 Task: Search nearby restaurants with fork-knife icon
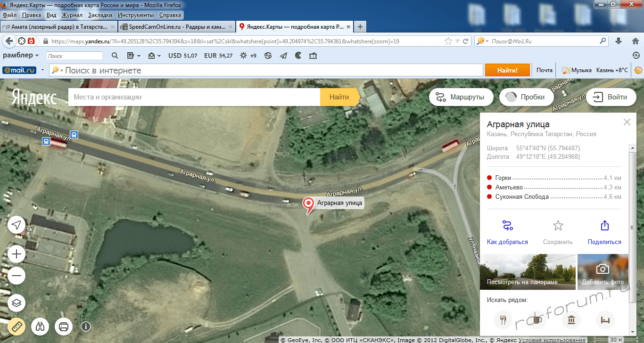503,320
